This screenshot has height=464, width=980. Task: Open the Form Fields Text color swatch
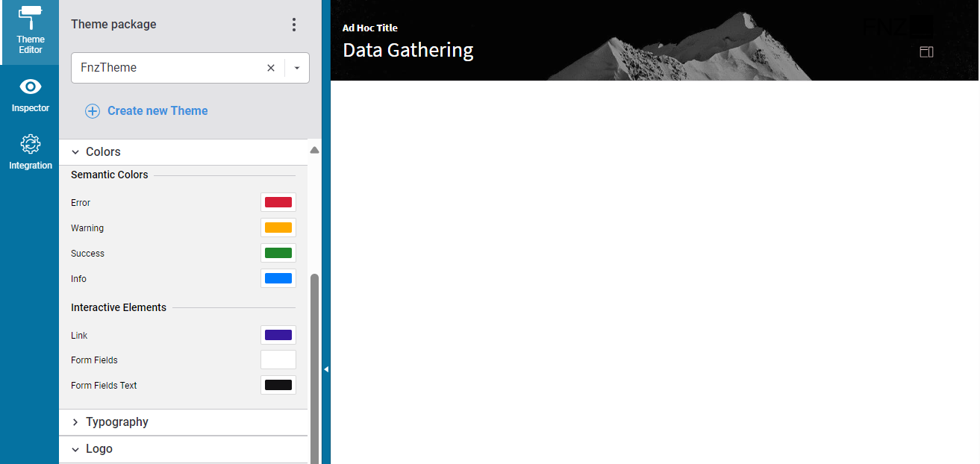point(278,385)
